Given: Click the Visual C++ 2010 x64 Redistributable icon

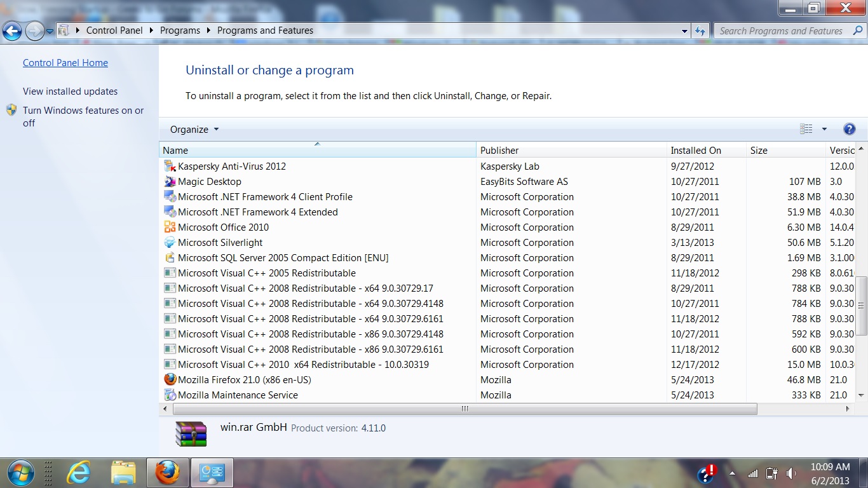Looking at the screenshot, I should click(x=170, y=365).
